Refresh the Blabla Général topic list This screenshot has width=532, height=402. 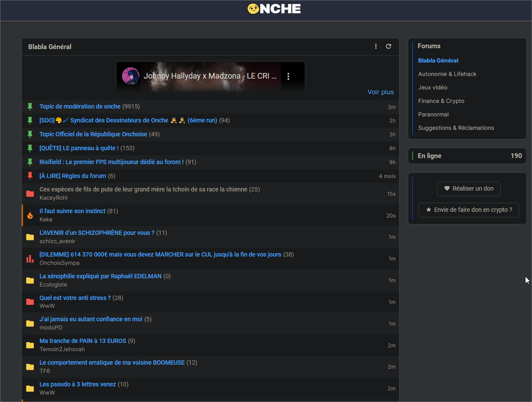tap(389, 46)
